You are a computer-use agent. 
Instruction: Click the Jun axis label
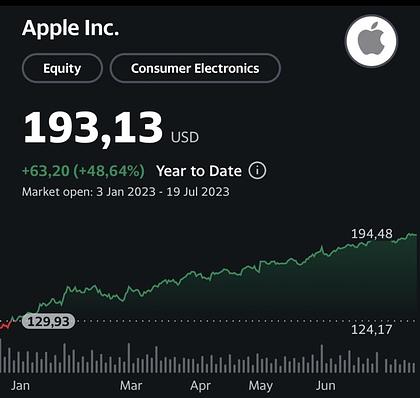(326, 386)
